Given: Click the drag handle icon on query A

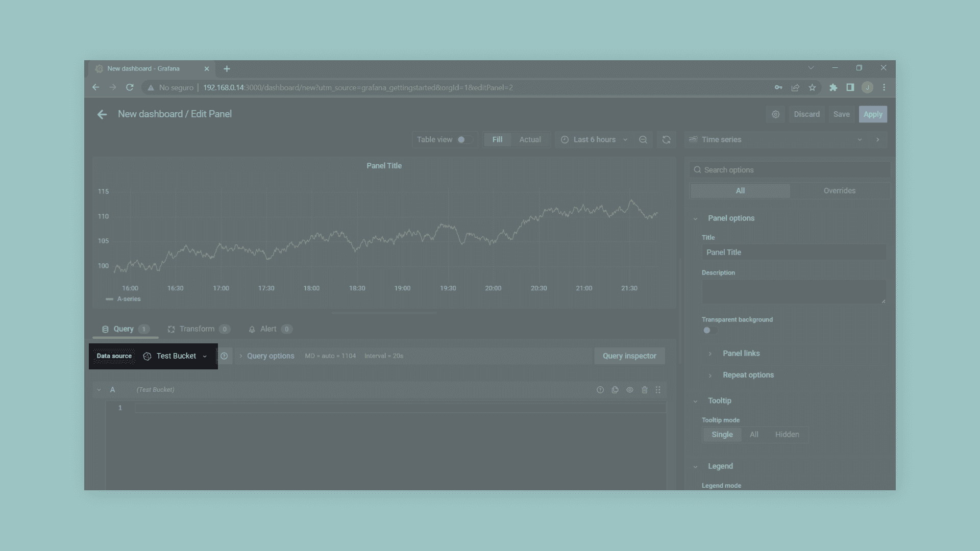Looking at the screenshot, I should tap(658, 390).
